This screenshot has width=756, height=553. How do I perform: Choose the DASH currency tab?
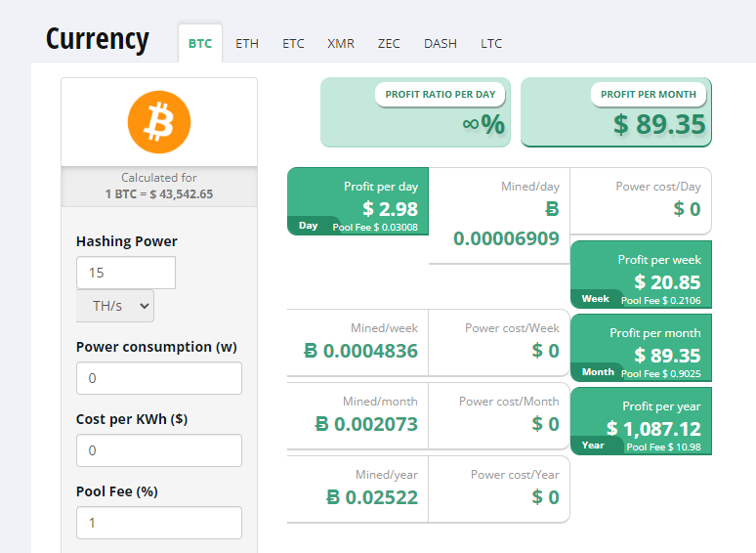pos(440,44)
